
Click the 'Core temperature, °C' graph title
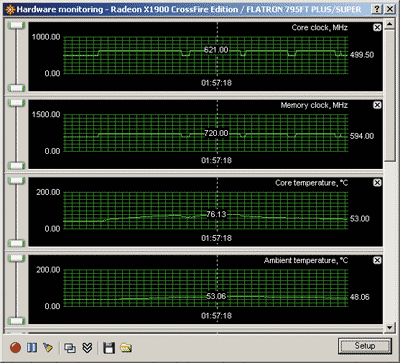311,183
